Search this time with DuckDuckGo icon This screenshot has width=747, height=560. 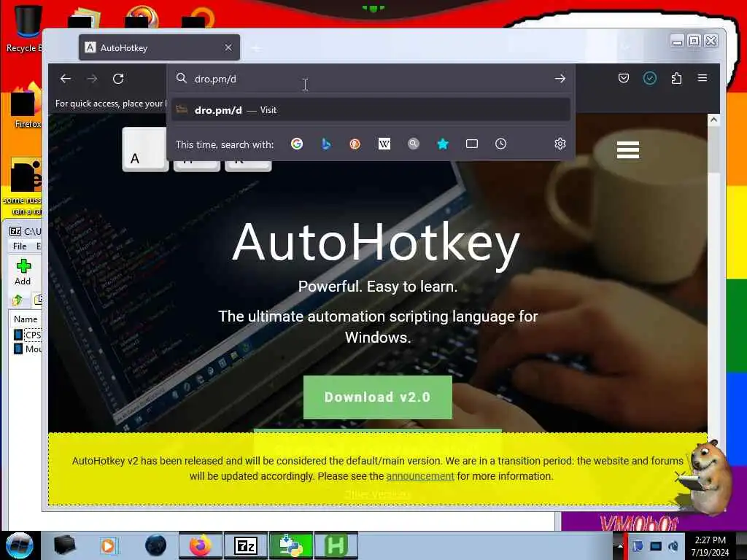coord(355,144)
